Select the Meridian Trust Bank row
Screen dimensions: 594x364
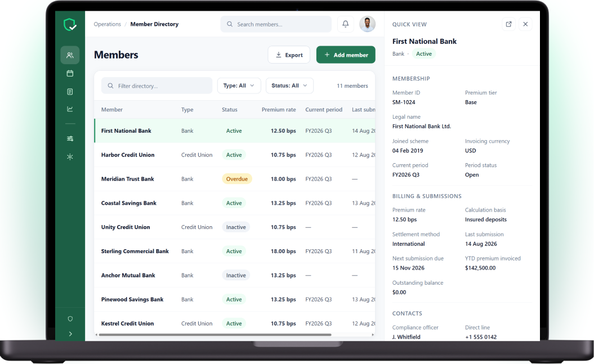tap(235, 179)
